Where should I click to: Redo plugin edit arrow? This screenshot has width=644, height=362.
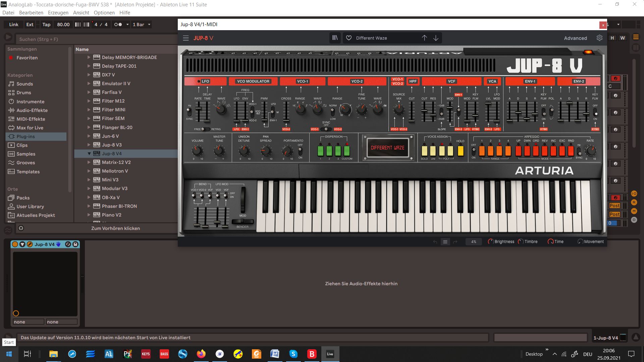point(455,242)
